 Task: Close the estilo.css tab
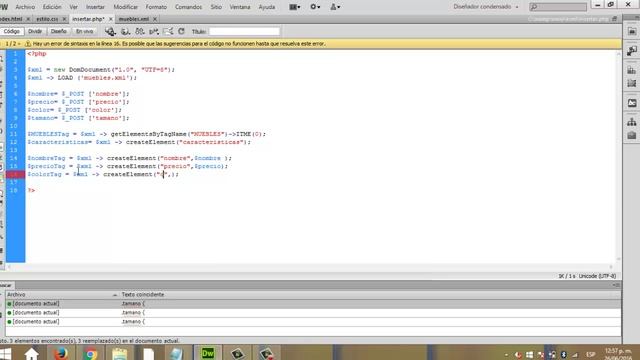(64, 19)
